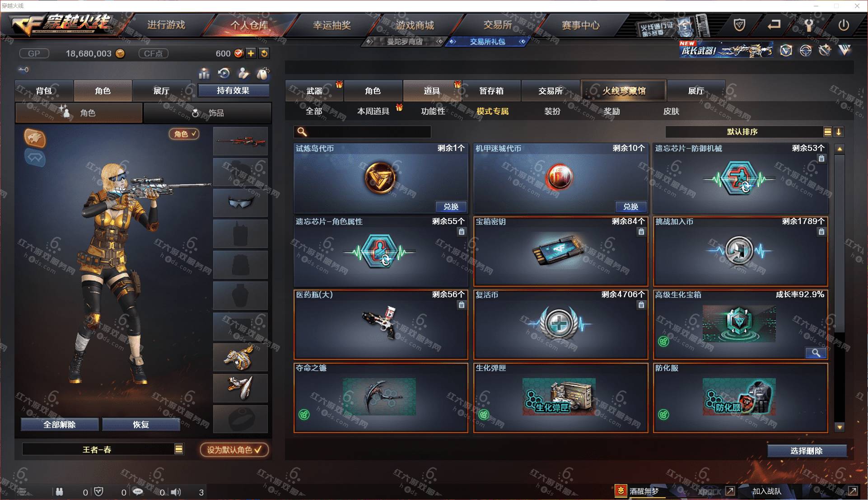This screenshot has height=500, width=868.
Task: Toggle sort direction arrow beside 默认排序
Action: coord(839,132)
